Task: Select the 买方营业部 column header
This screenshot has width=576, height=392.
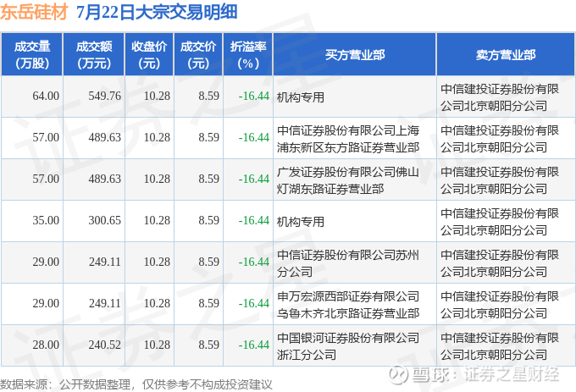Action: coord(355,55)
